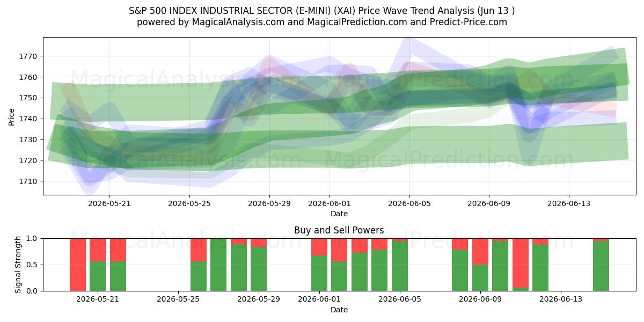
Task: Click the 2026-05-21 tick under the Buy and Sell Powers chart
Action: coord(98,299)
